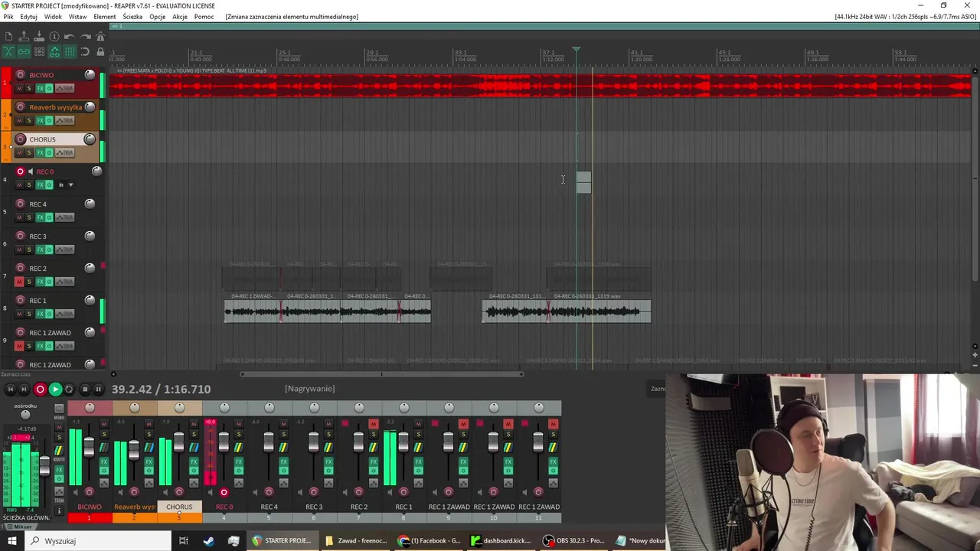Toggle envelope move with items icon
The height and width of the screenshot is (551, 980).
pyautogui.click(x=54, y=51)
